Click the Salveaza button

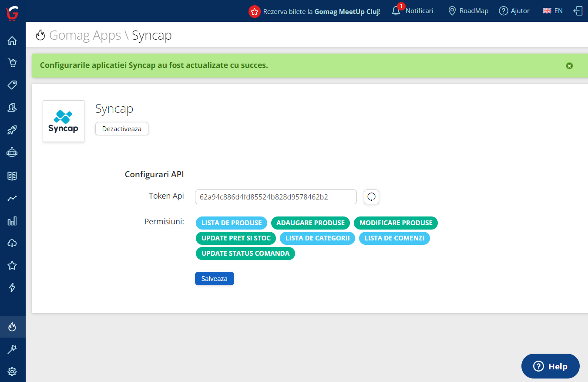(215, 278)
